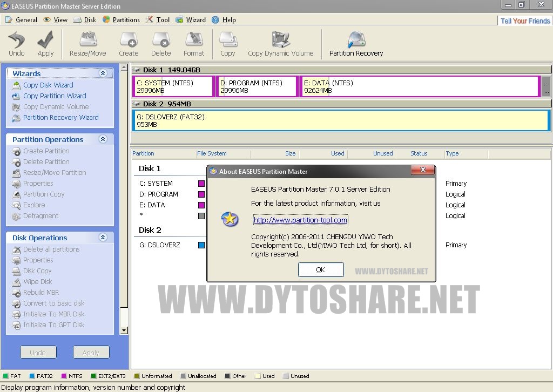
Task: Click Disk Copy in Disk Operations
Action: pyautogui.click(x=32, y=271)
